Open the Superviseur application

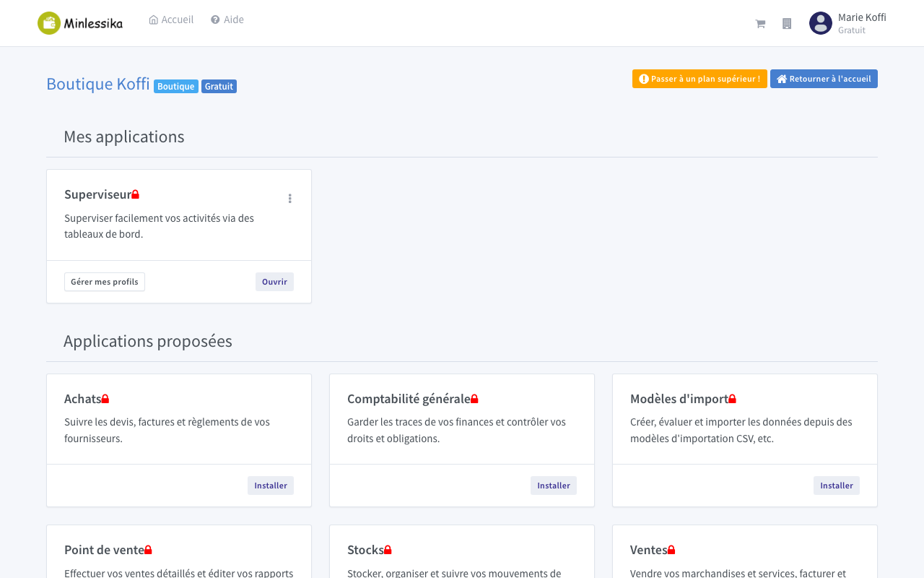pos(274,282)
